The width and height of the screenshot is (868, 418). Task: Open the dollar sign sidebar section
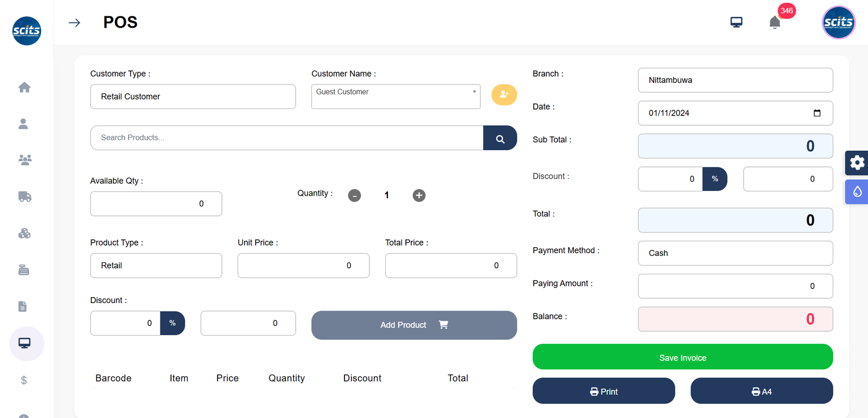[x=24, y=380]
